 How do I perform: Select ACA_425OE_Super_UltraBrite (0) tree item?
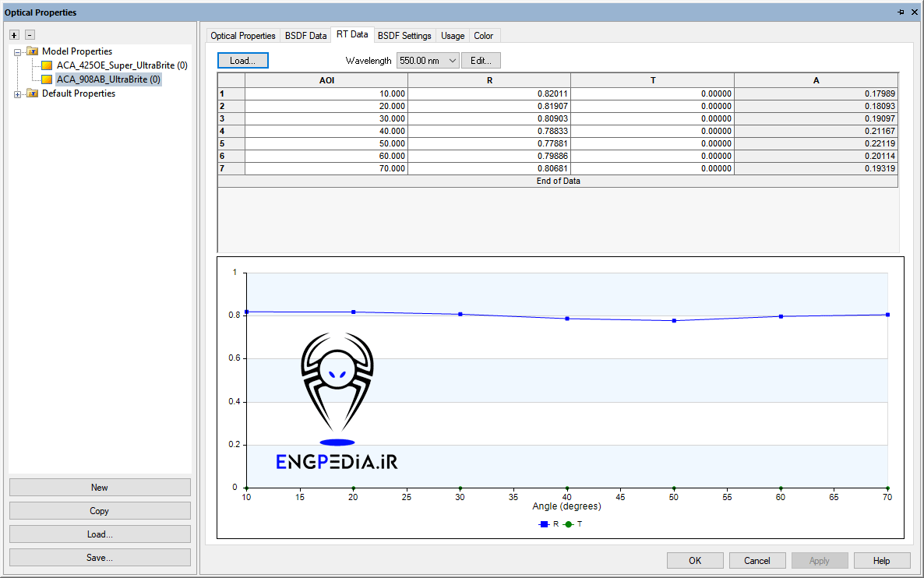click(x=122, y=65)
